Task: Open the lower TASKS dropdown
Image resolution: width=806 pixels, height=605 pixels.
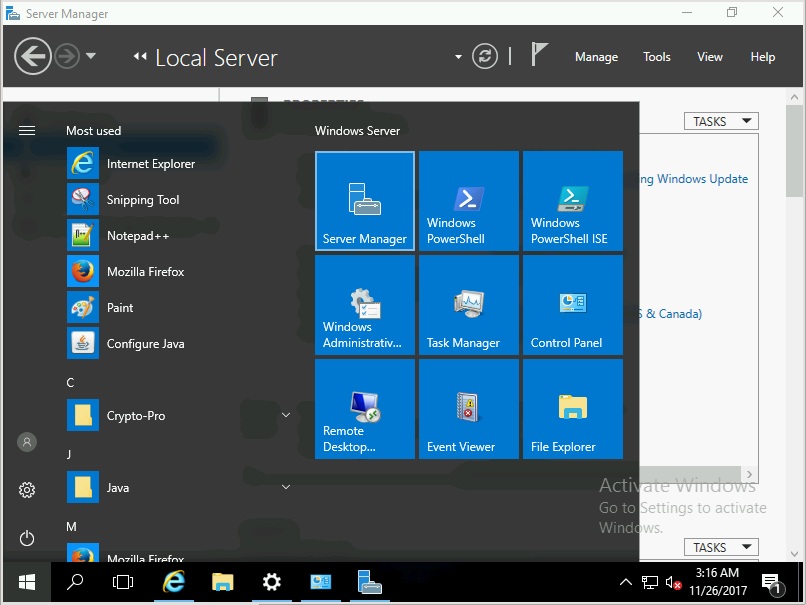Action: coord(721,547)
